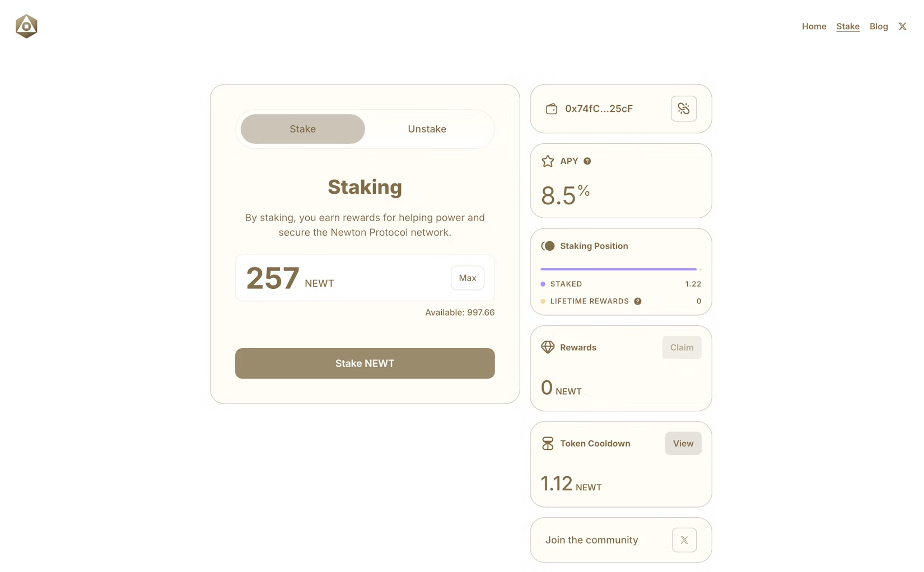924x572 pixels.
Task: Click the Staking Position progress bar
Action: point(618,269)
